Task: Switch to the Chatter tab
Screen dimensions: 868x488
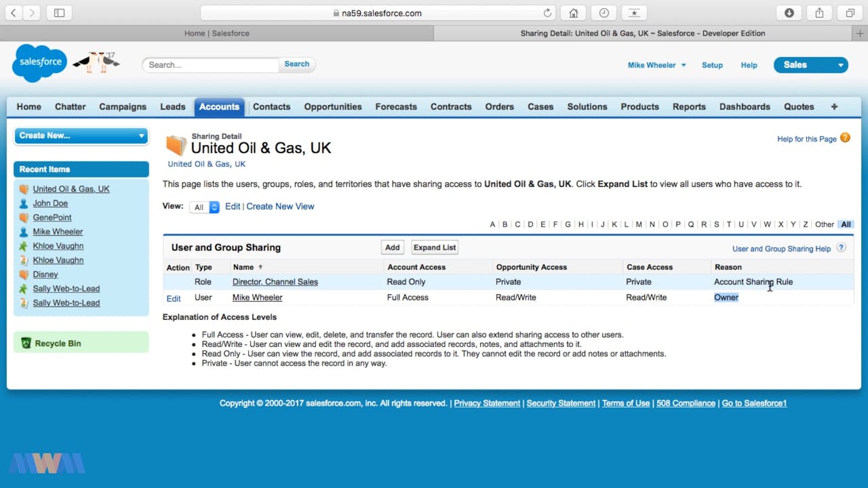Action: tap(70, 106)
